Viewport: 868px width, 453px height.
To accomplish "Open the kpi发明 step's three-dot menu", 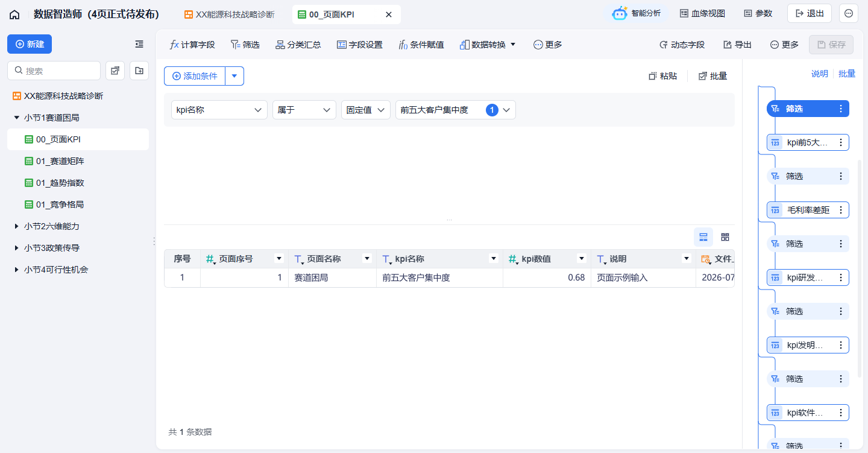I will [841, 345].
